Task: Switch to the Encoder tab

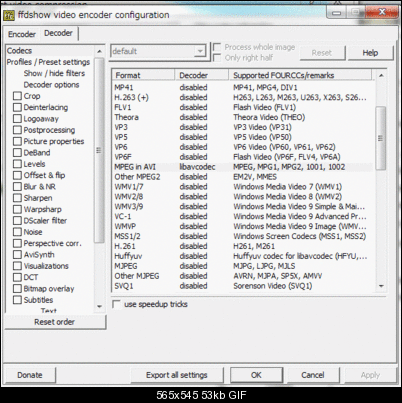Action: click(x=22, y=34)
